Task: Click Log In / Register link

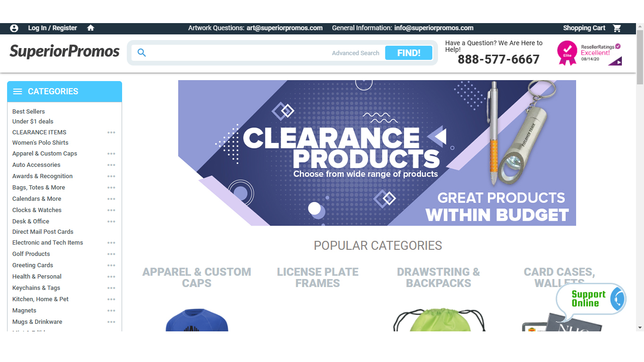Action: pyautogui.click(x=52, y=28)
